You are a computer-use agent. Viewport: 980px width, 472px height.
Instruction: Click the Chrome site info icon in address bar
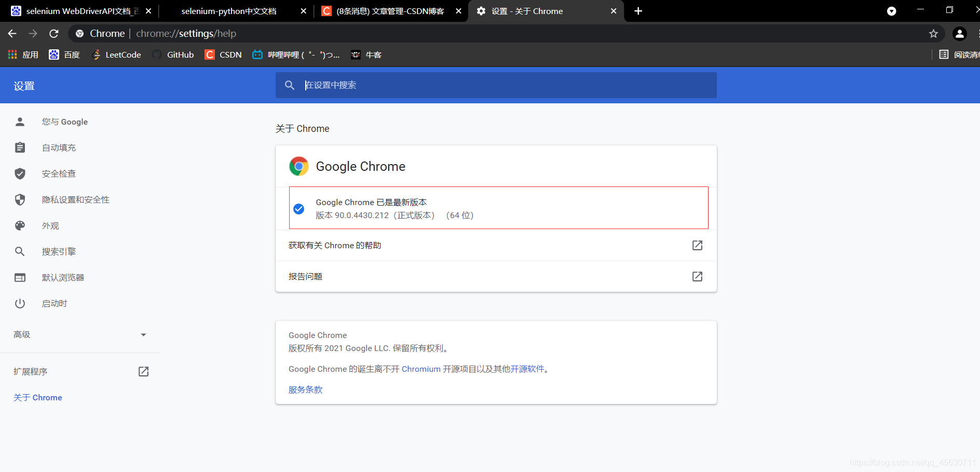(x=79, y=34)
